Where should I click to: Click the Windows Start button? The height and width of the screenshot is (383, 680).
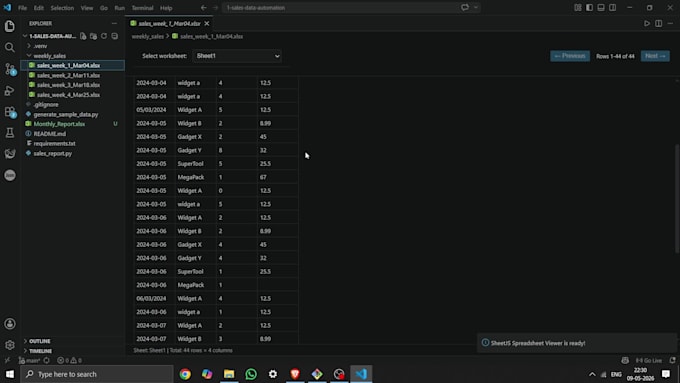[10, 374]
